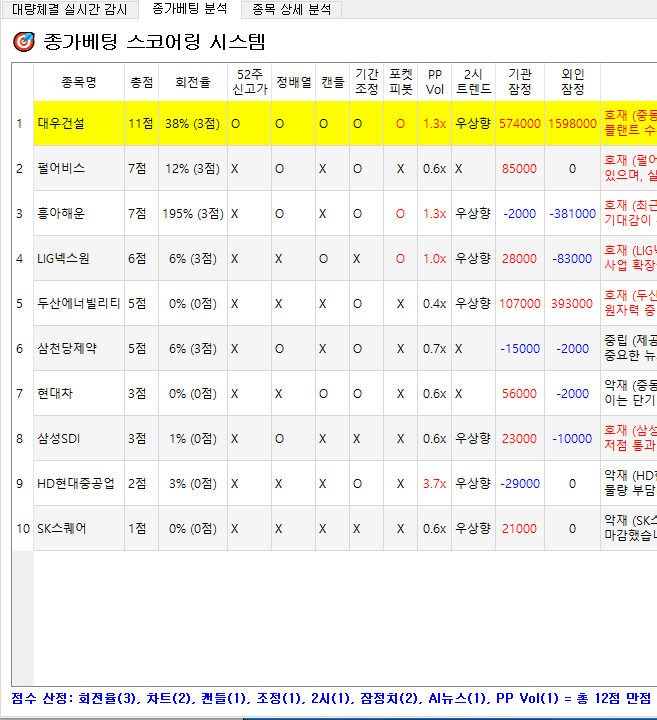657x720 pixels.
Task: Click the target icon beside the scoring title
Action: click(23, 42)
